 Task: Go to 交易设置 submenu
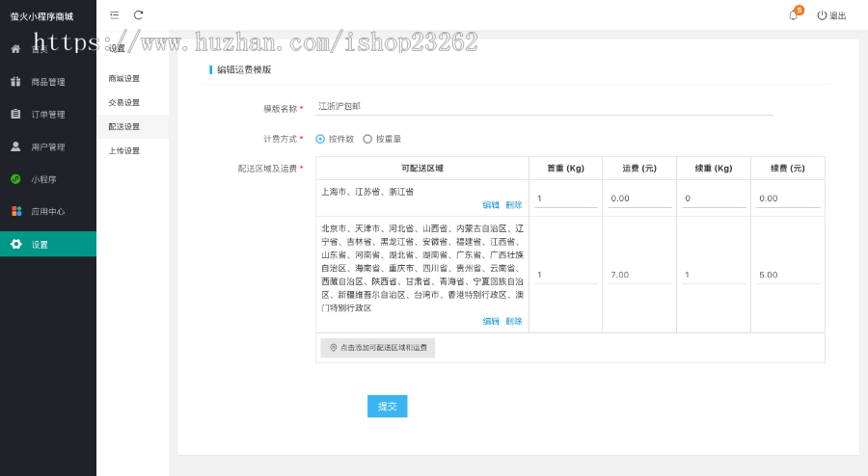tap(124, 103)
